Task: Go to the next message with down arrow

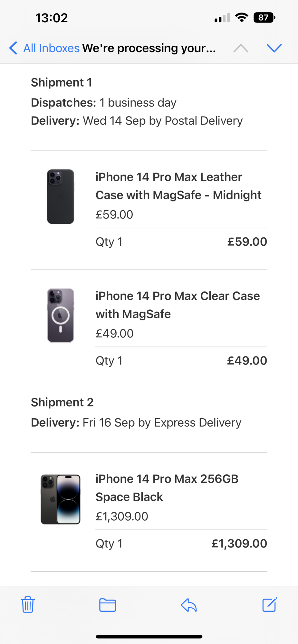Action: tap(274, 48)
